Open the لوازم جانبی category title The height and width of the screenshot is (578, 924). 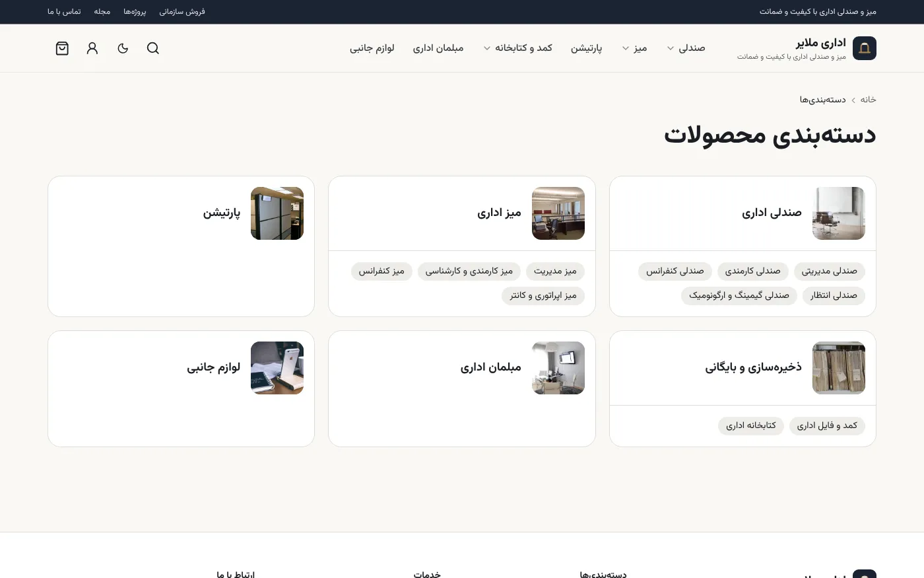click(214, 367)
